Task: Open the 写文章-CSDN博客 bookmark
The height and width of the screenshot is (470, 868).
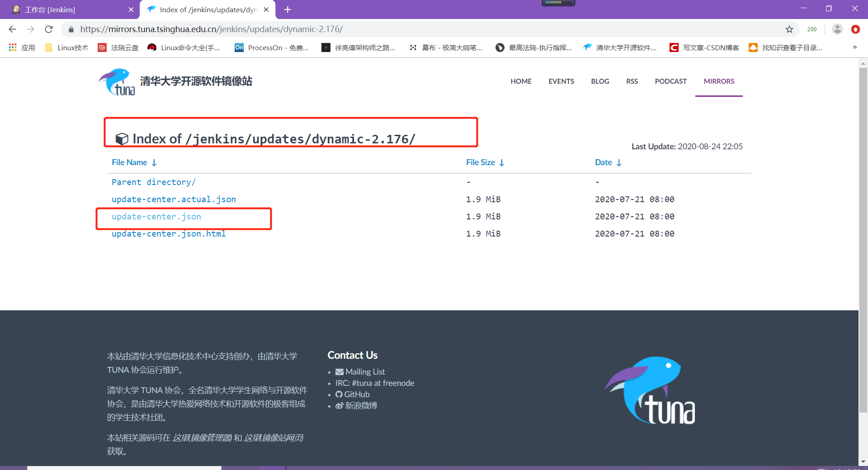Action: tap(704, 47)
